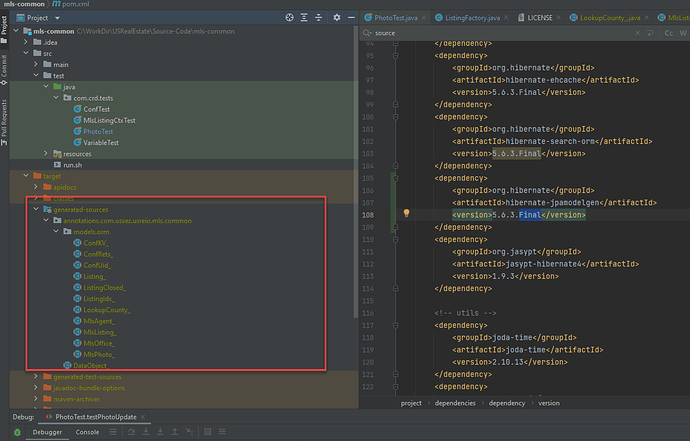Expand all nodes in Project panel
The image size is (690, 441).
(304, 18)
